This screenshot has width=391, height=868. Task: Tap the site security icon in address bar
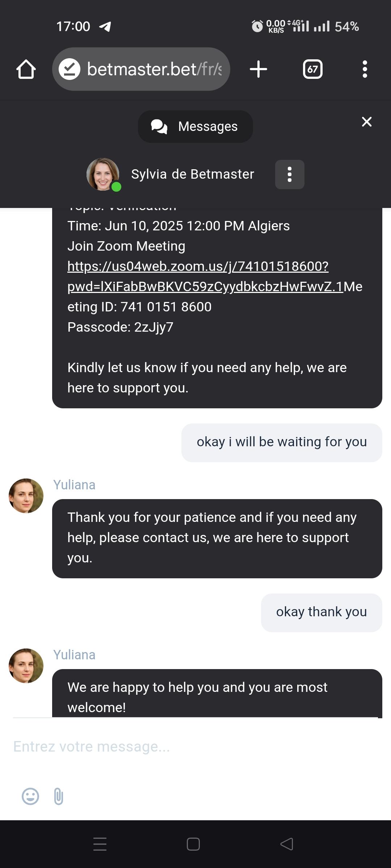click(x=70, y=69)
